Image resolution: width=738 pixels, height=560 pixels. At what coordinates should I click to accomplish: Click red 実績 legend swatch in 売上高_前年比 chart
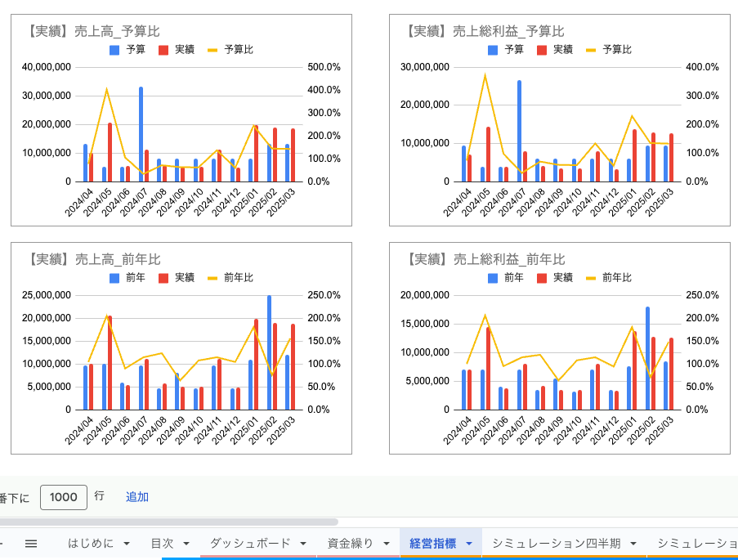point(163,278)
